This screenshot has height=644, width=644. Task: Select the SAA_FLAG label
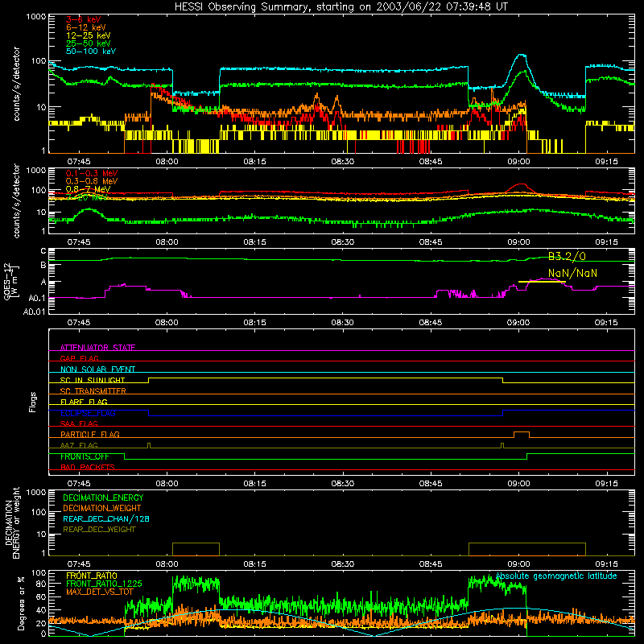79,423
